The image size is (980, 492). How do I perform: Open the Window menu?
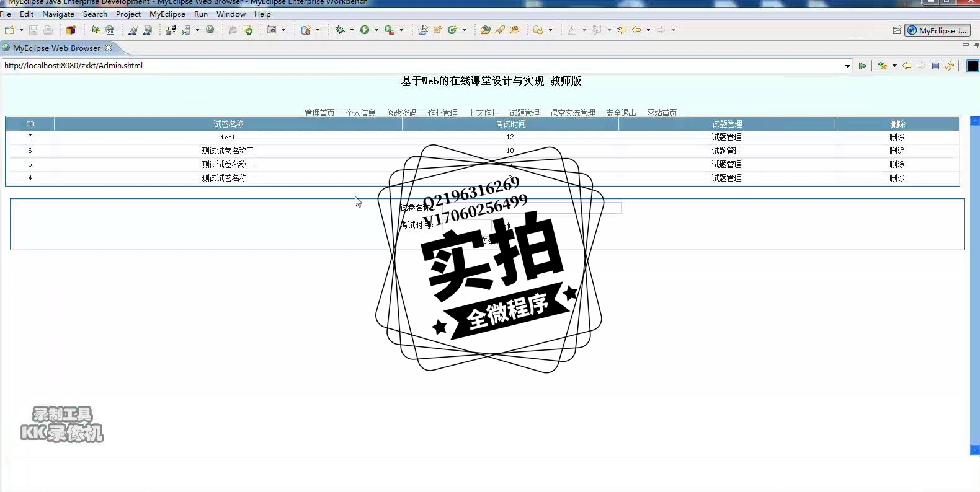click(x=231, y=14)
